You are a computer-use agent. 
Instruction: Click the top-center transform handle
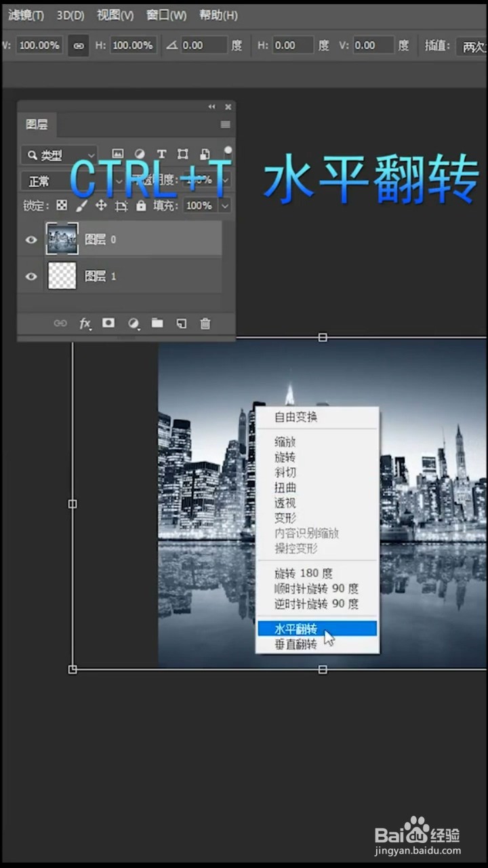tap(323, 337)
